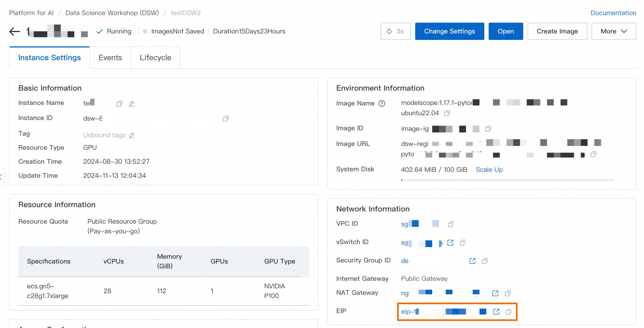This screenshot has height=328, width=644.
Task: Expand the More dropdown menu
Action: 613,32
